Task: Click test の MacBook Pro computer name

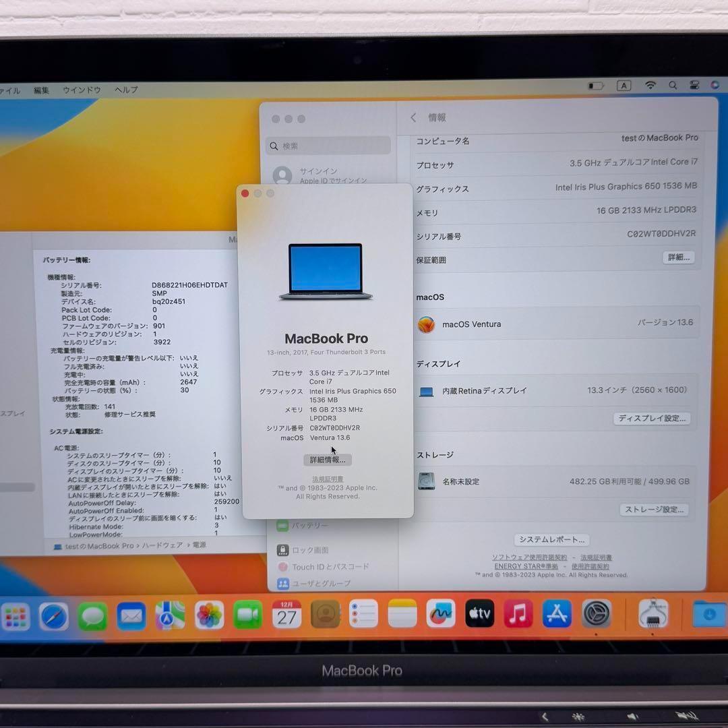Action: tap(659, 138)
